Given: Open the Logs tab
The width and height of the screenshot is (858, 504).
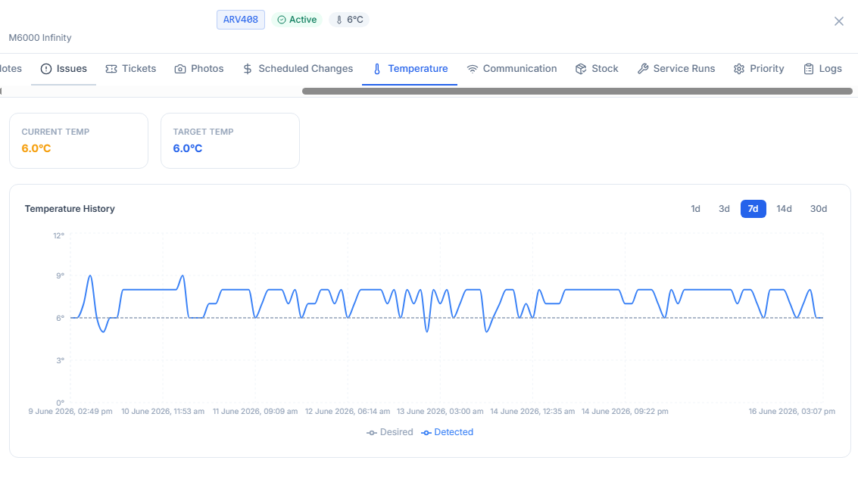Looking at the screenshot, I should tap(822, 69).
